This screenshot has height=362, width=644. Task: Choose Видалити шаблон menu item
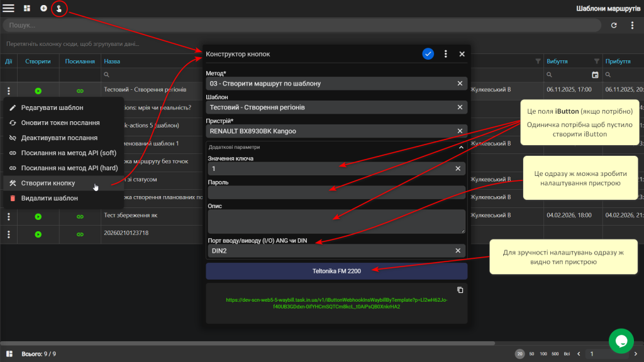(x=64, y=198)
